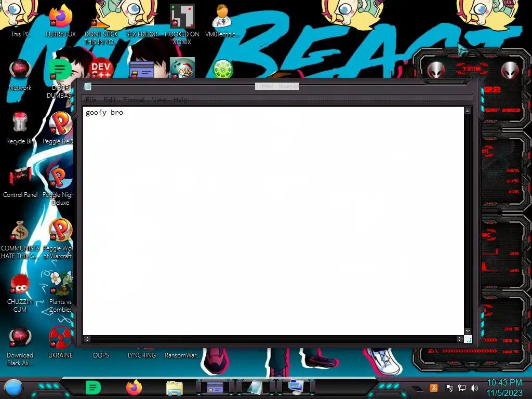The height and width of the screenshot is (399, 532).
Task: Switch to the purple card app on taskbar
Action: pyautogui.click(x=215, y=388)
